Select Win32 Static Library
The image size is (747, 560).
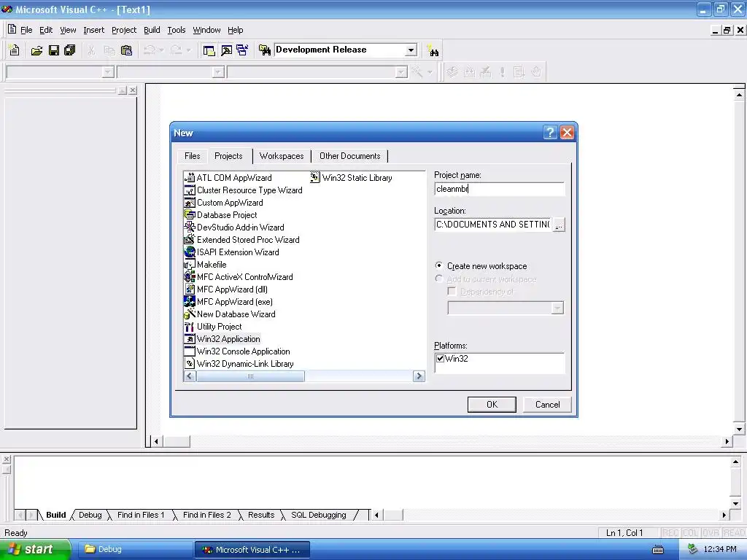[351, 178]
